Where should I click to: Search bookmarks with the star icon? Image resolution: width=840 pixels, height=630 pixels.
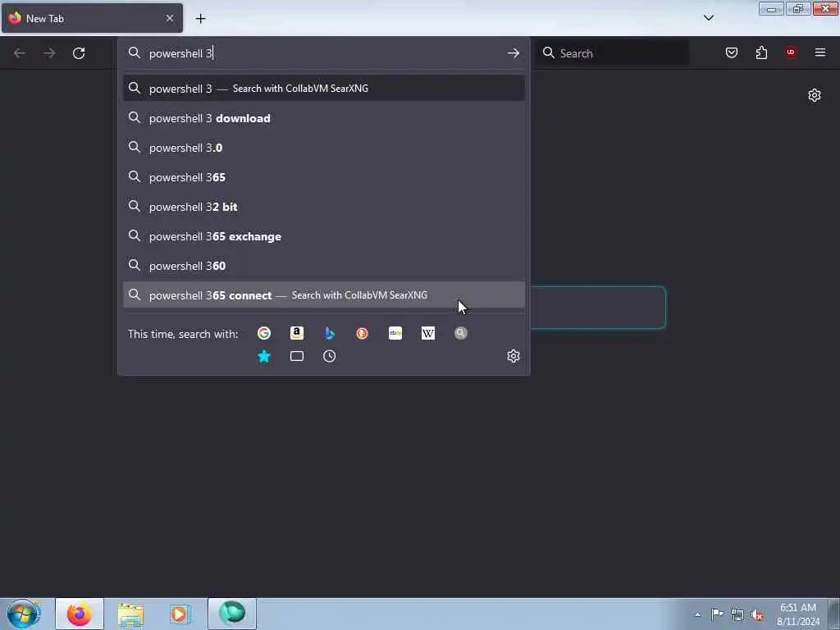click(264, 356)
